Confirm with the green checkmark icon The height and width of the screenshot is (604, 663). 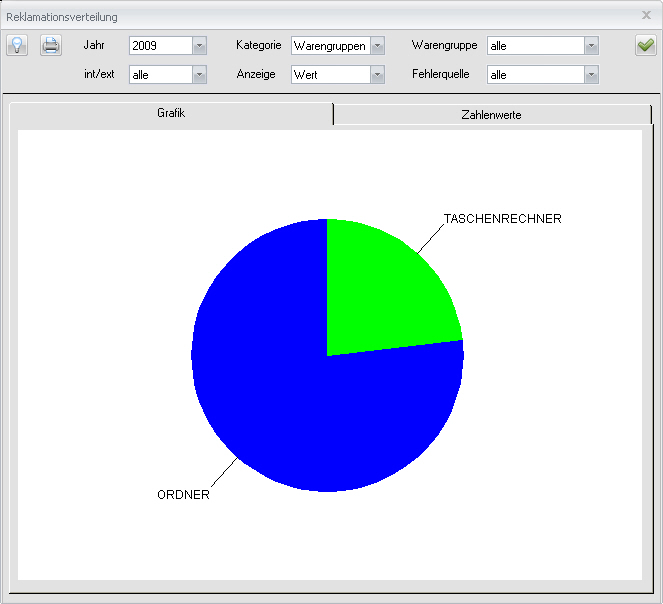tap(645, 45)
